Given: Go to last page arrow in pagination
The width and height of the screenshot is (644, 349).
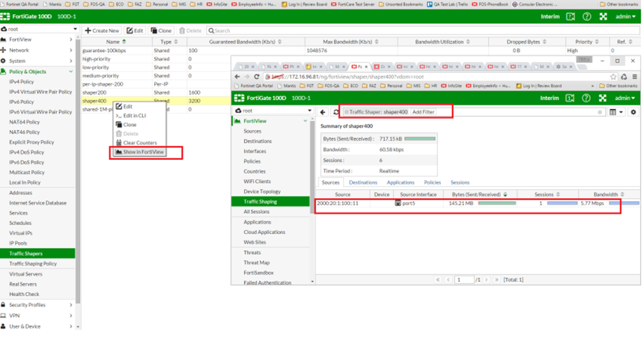Looking at the screenshot, I should coord(496,280).
